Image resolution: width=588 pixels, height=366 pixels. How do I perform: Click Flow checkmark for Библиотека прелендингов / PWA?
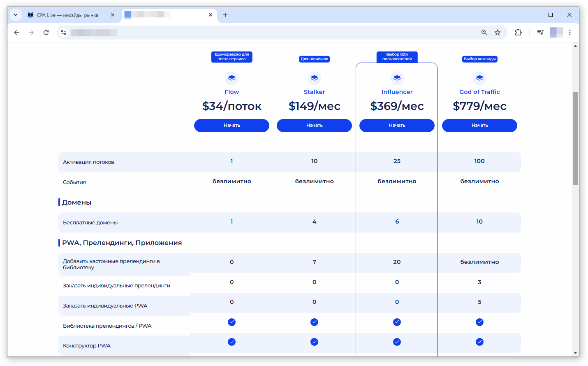[x=231, y=322]
